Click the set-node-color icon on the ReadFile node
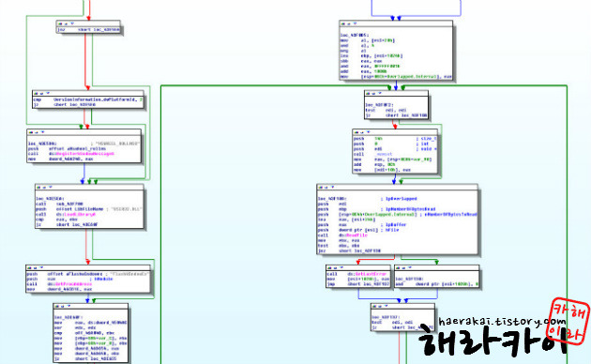This screenshot has height=364, width=591. [x=321, y=188]
